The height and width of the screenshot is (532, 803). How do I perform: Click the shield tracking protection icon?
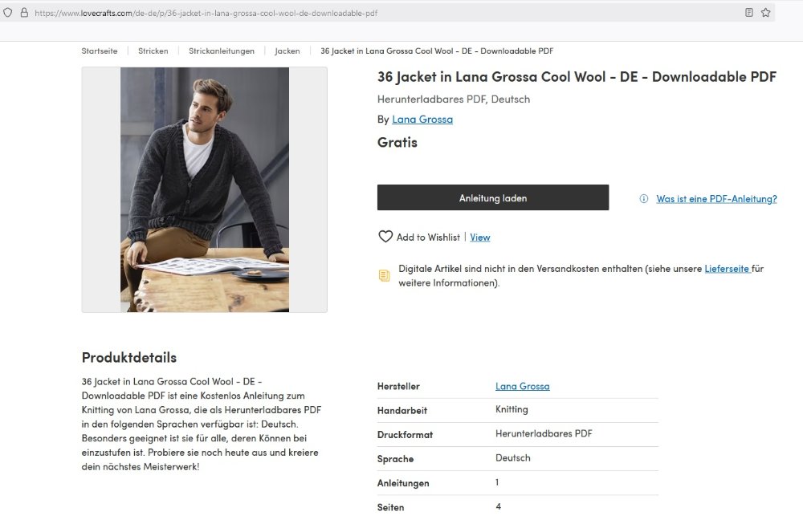point(8,13)
